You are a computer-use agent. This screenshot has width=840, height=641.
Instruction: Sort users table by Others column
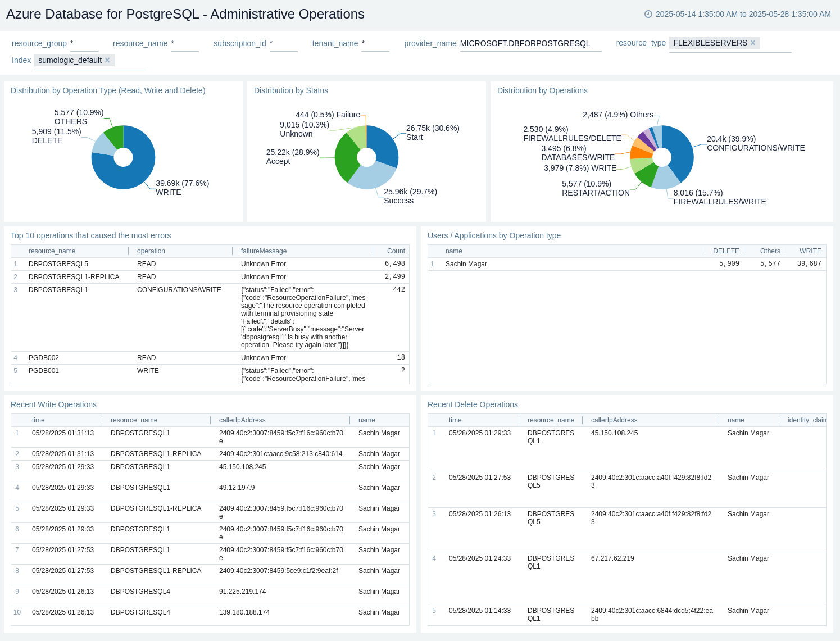(x=770, y=251)
